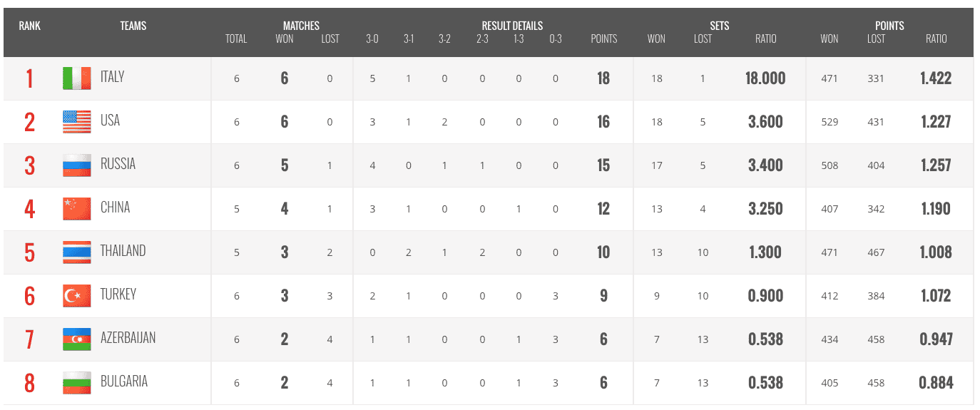
Task: Open the THAILAND team name link
Action: pyautogui.click(x=123, y=251)
